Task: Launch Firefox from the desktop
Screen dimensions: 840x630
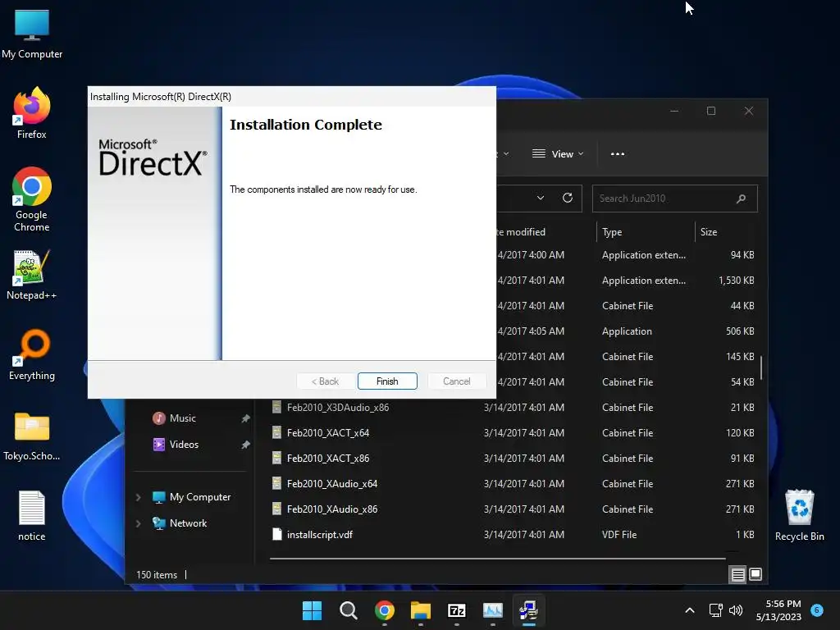Action: 32,113
